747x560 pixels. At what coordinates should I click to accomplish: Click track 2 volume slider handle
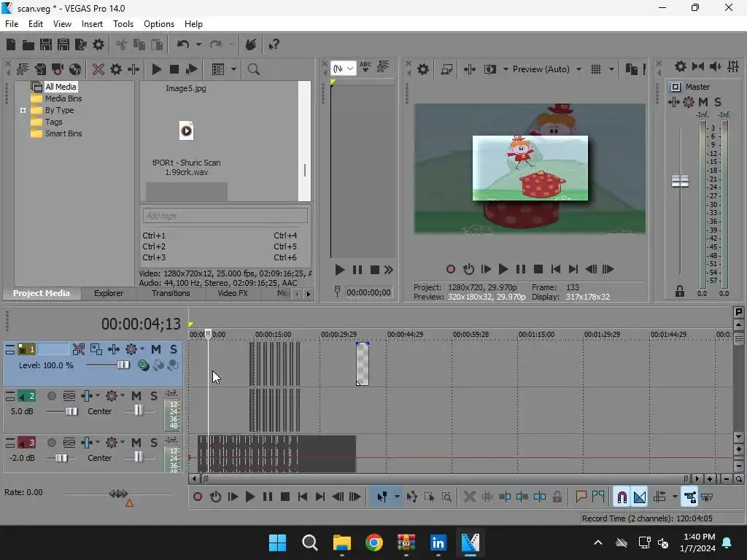point(71,411)
